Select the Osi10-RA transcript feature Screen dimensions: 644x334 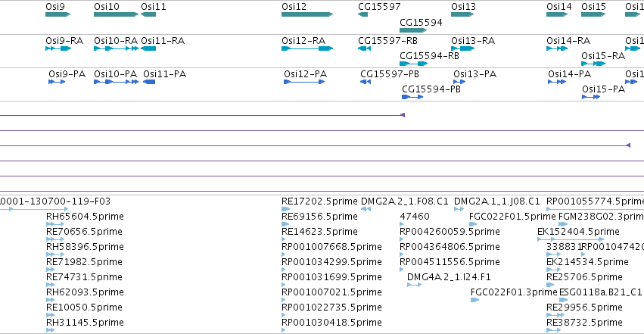[117, 48]
